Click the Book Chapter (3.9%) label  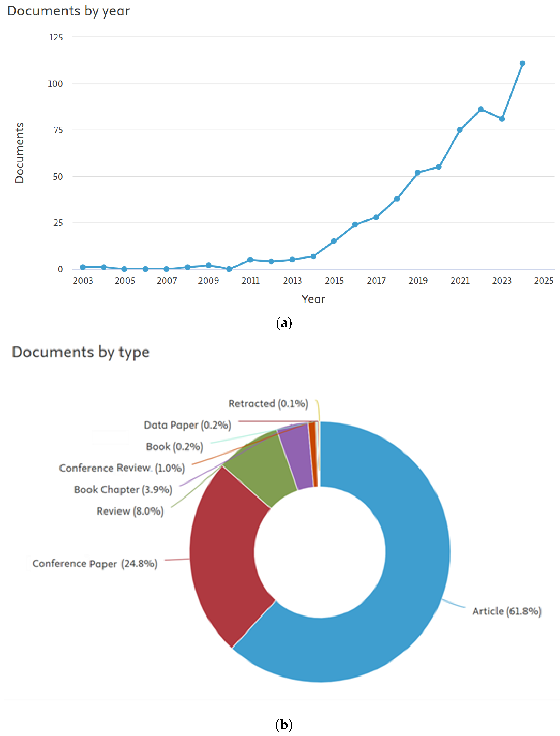123,490
